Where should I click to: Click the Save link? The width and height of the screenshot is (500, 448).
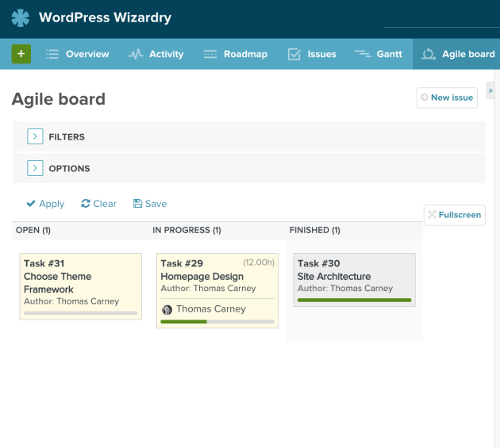tap(150, 204)
